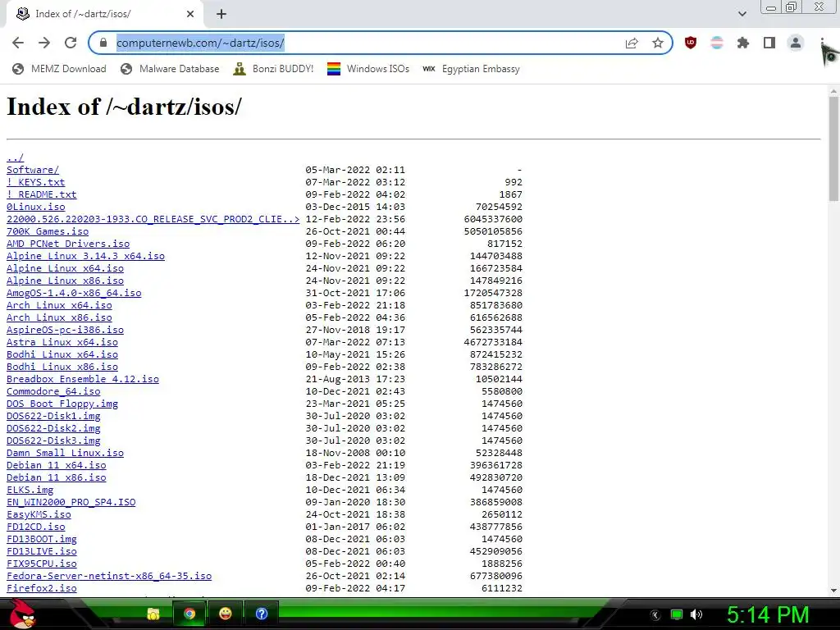This screenshot has height=630, width=840.
Task: Go to parent directory ../ link
Action: coord(15,157)
